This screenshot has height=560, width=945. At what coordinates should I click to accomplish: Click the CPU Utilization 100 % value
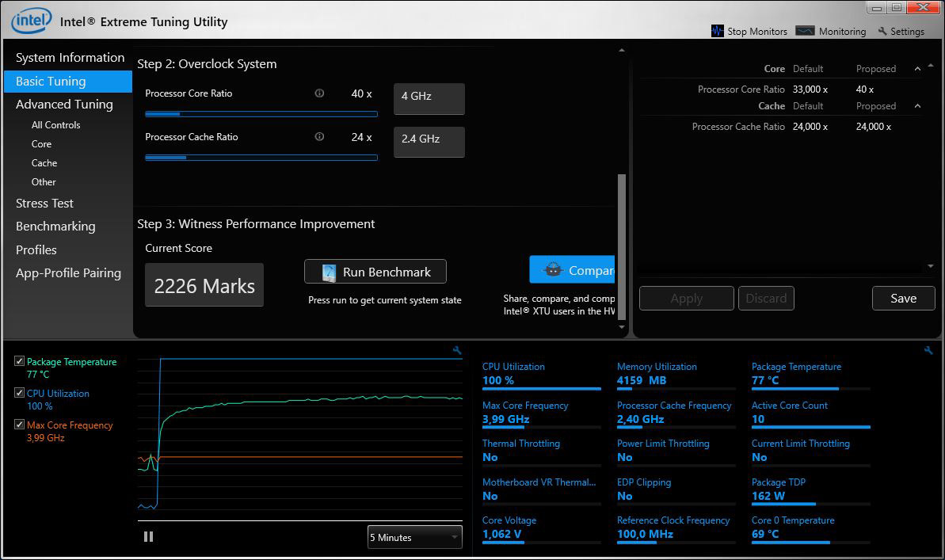coord(497,380)
